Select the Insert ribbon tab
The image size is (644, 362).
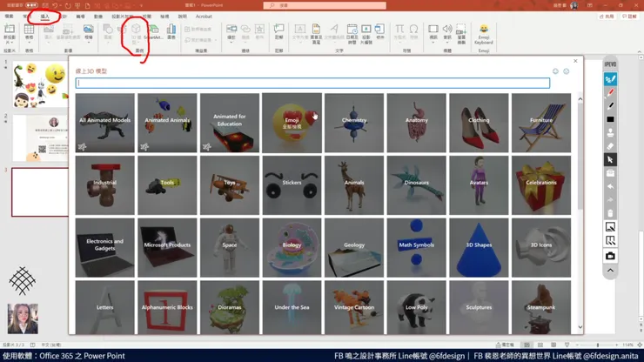pyautogui.click(x=44, y=17)
